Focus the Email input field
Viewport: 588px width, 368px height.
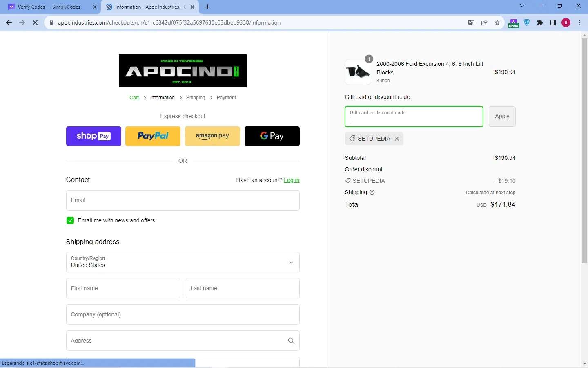(x=183, y=200)
